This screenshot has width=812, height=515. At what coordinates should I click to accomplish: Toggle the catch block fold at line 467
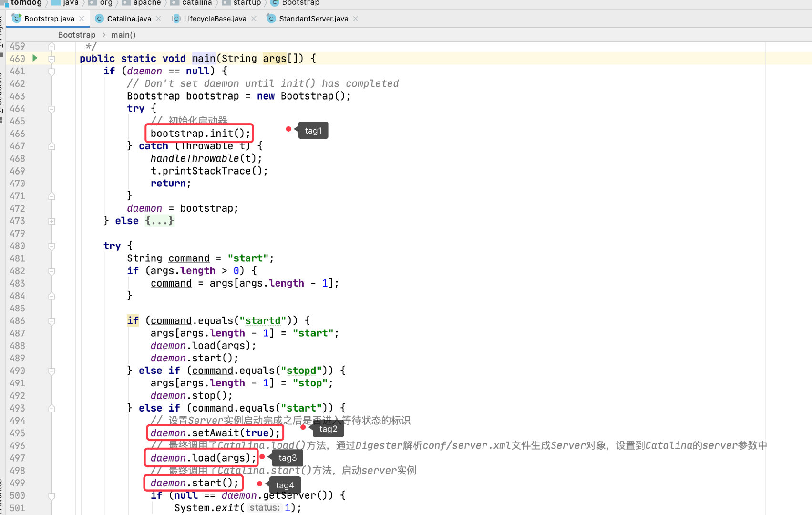click(x=51, y=146)
